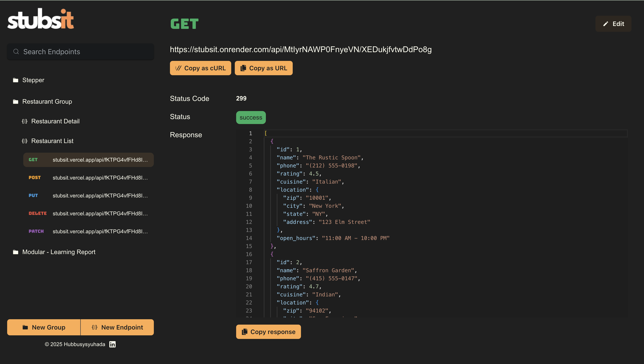Click the Stepper folder icon

(x=15, y=80)
